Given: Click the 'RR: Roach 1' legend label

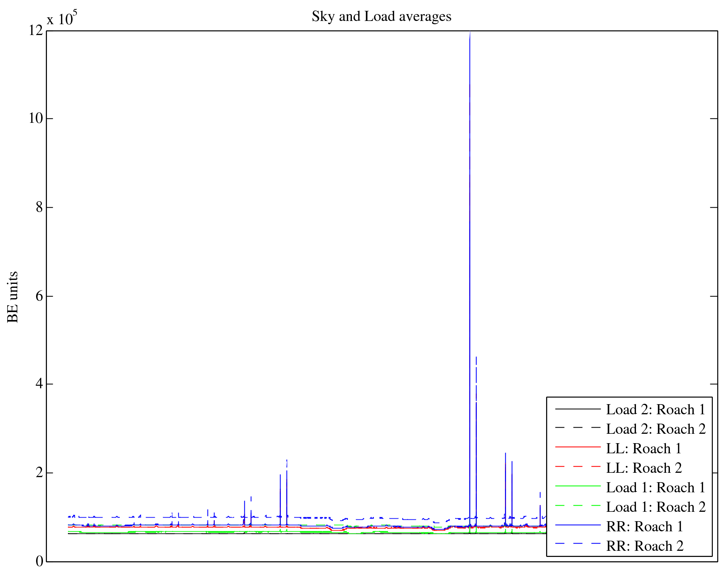Looking at the screenshot, I should 645,527.
